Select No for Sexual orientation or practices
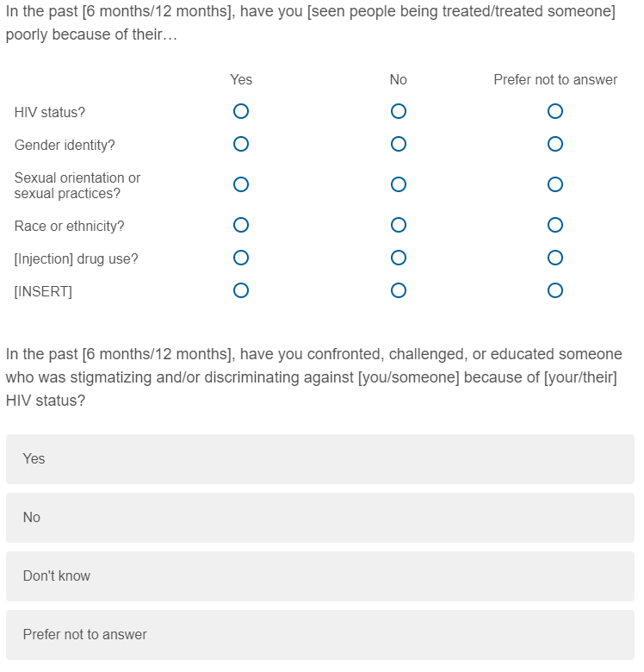 pos(399,184)
